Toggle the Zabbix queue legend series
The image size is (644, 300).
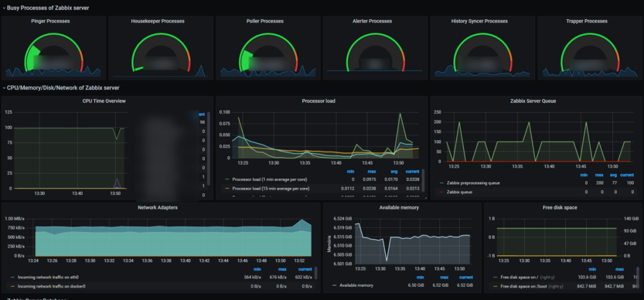point(463,192)
